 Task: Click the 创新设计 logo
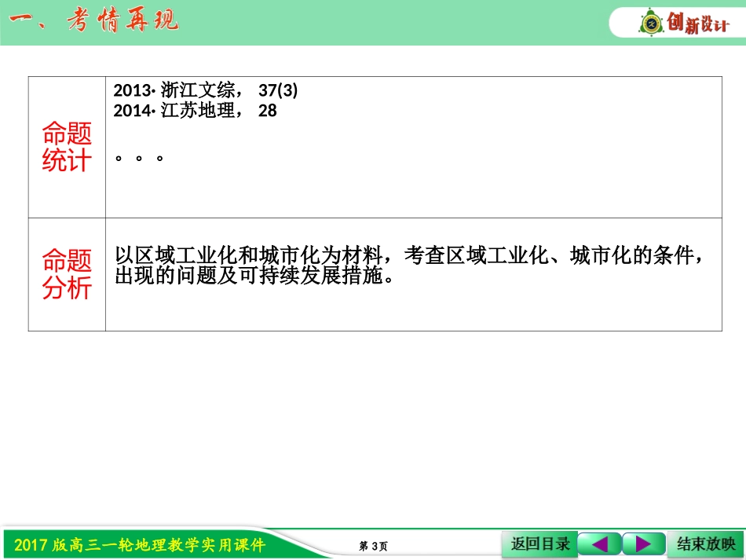click(683, 22)
